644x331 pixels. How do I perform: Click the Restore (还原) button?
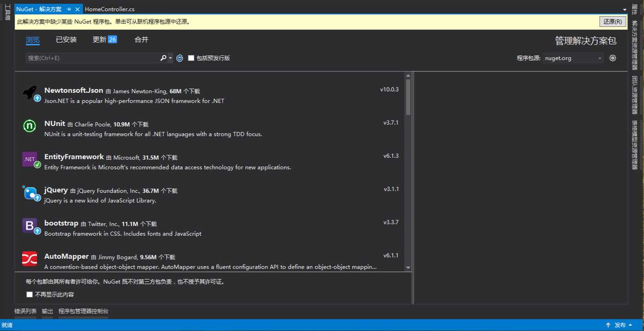pyautogui.click(x=613, y=22)
